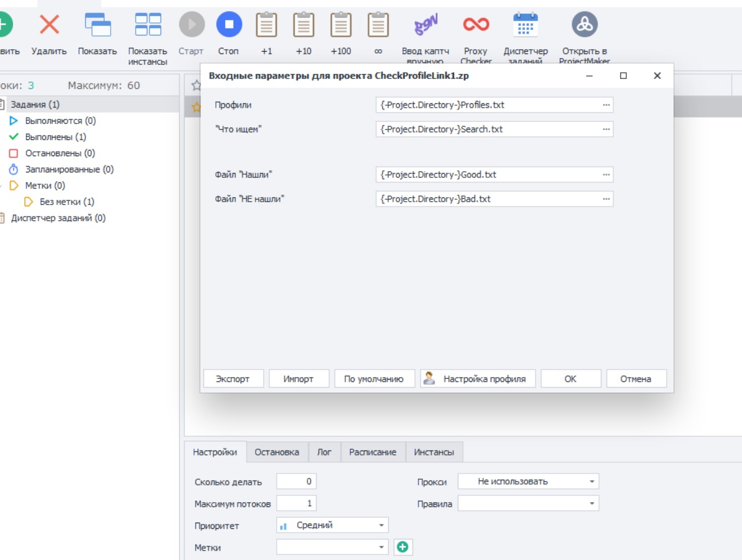
Task: Select Выполнены (1) in task tree
Action: tap(55, 137)
